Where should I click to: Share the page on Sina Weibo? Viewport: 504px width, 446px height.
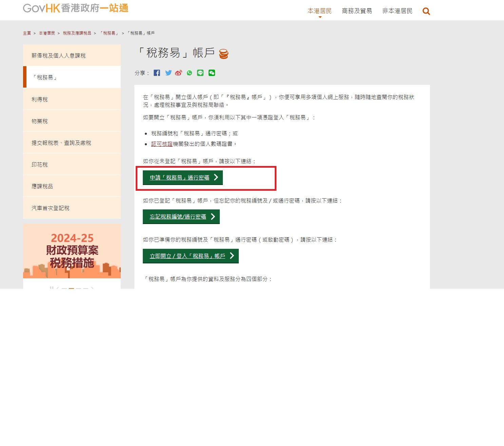coord(179,72)
